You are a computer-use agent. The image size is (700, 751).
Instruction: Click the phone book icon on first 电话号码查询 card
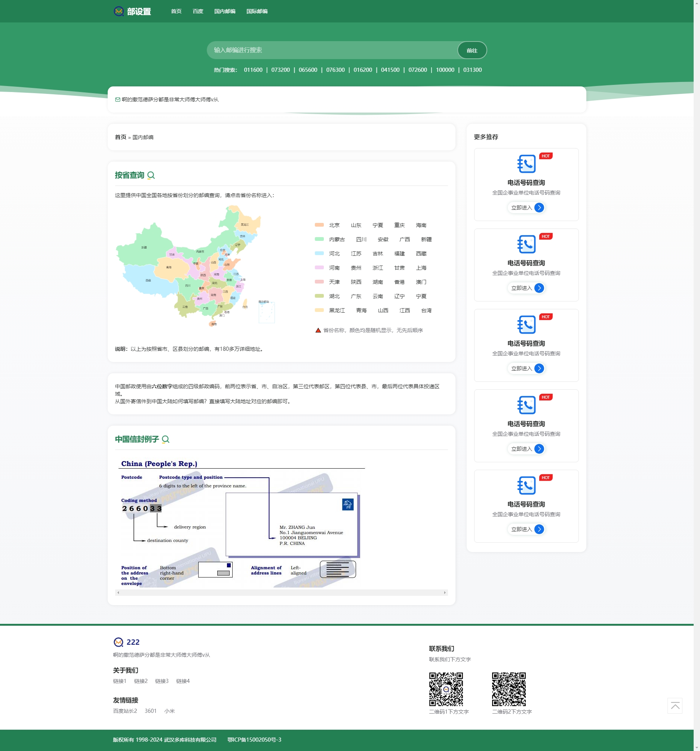point(526,163)
